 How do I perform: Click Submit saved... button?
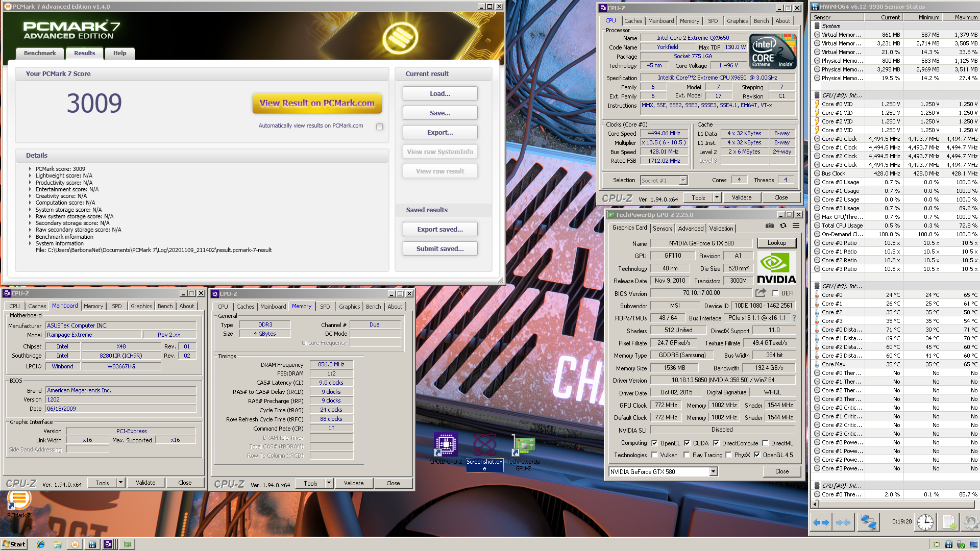pyautogui.click(x=440, y=248)
